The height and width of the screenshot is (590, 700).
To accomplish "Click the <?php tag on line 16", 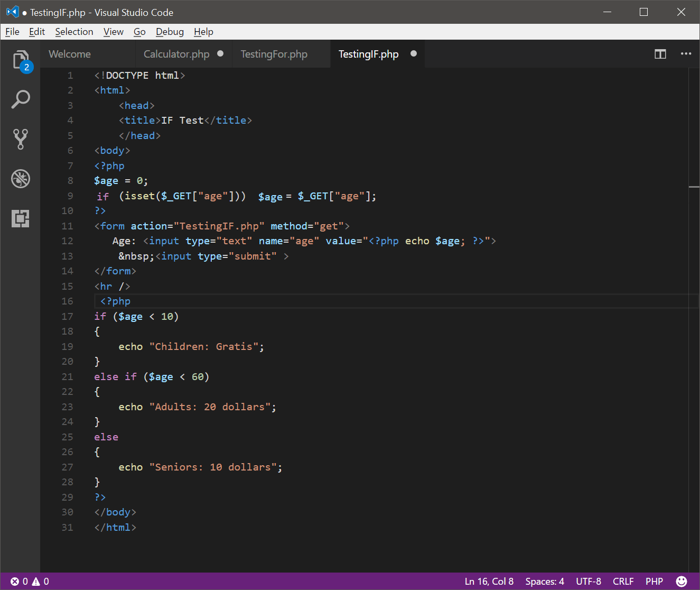I will click(115, 301).
